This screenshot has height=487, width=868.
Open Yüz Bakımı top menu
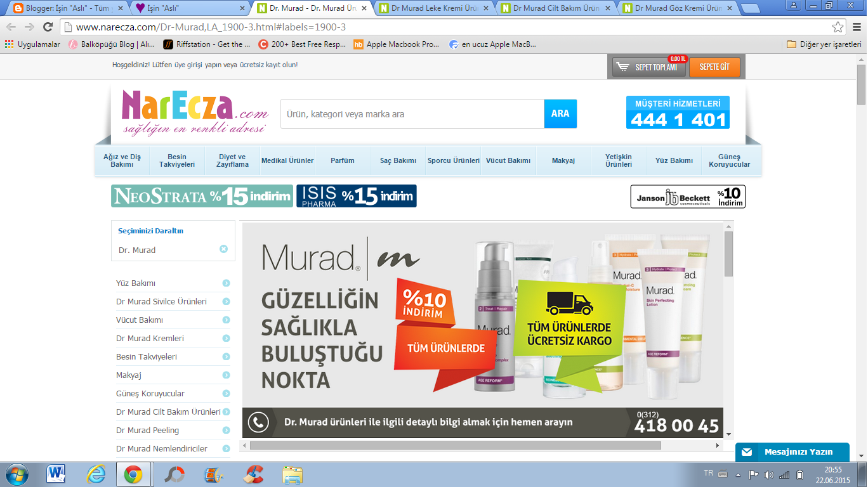674,160
